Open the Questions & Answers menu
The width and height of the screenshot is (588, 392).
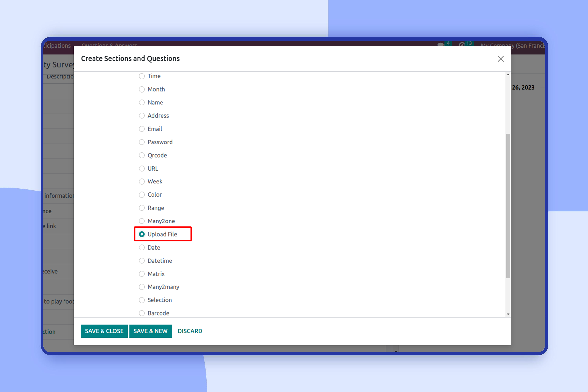pyautogui.click(x=109, y=45)
